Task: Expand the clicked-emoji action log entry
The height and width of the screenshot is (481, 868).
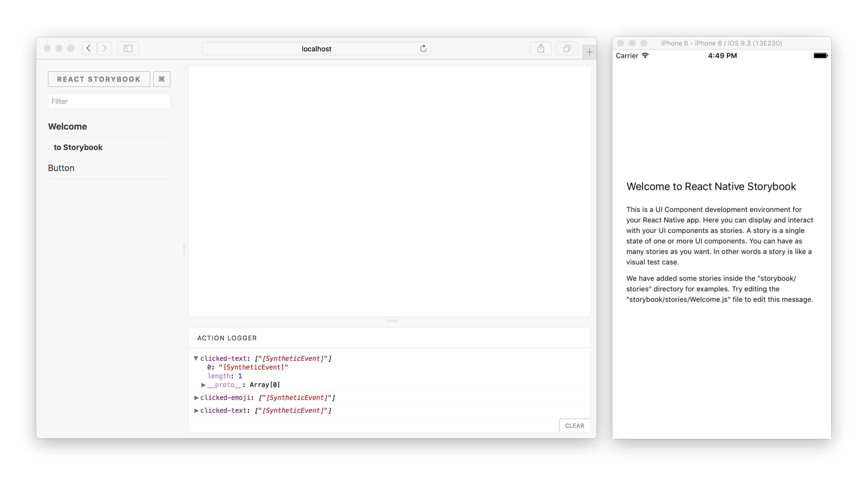Action: (x=197, y=398)
